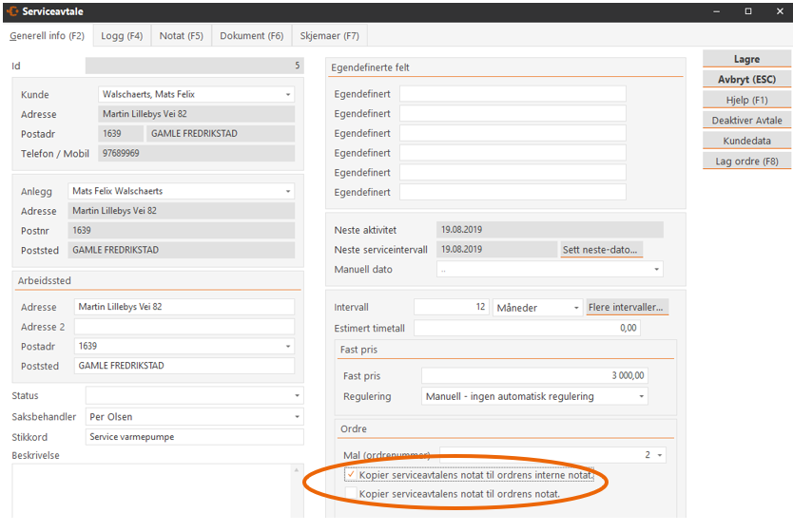The height and width of the screenshot is (532, 793).
Task: Click the Arbeidssted Poststed field
Action: (x=184, y=366)
